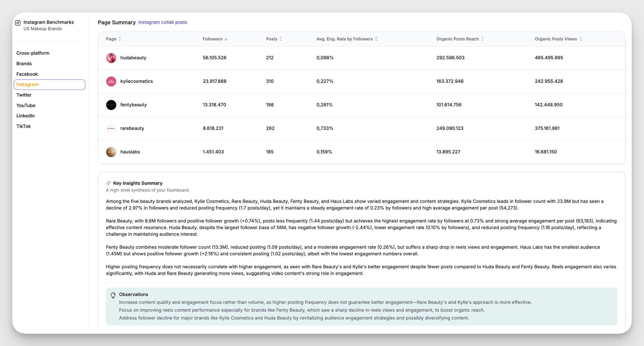Click the US Makeup Brands subtitle
Screen dimensions: 644x346
(x=43, y=29)
